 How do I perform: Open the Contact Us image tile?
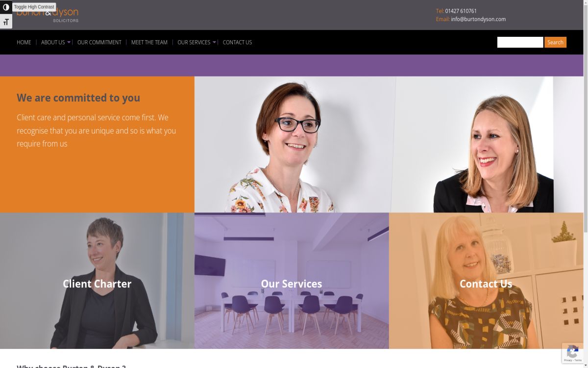click(x=486, y=281)
